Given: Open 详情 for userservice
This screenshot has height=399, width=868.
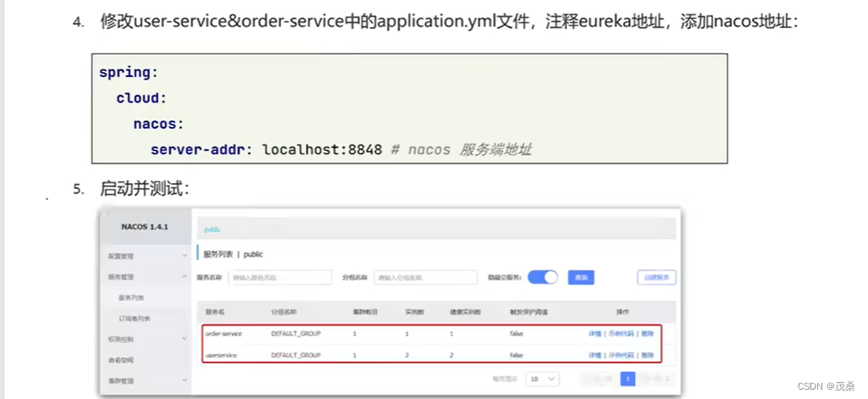Looking at the screenshot, I should click(594, 355).
